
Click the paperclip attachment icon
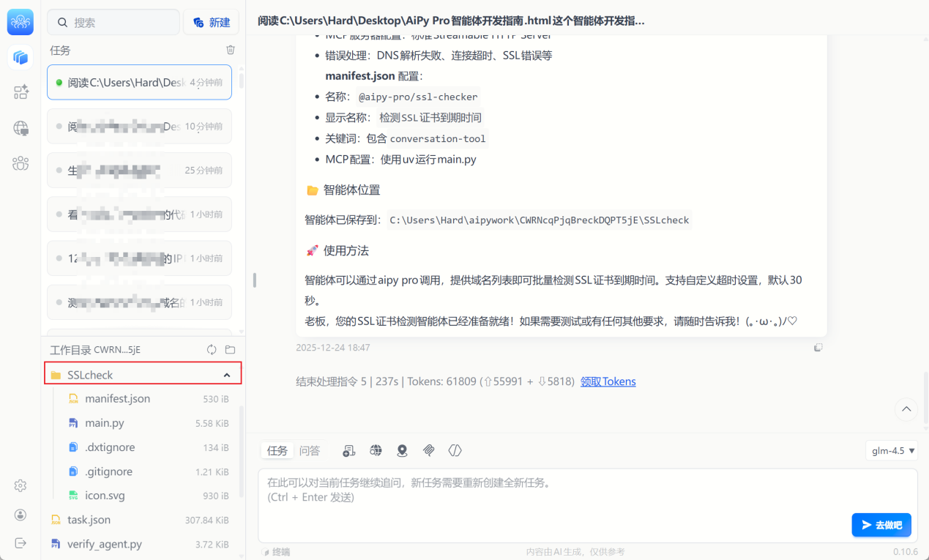[429, 451]
